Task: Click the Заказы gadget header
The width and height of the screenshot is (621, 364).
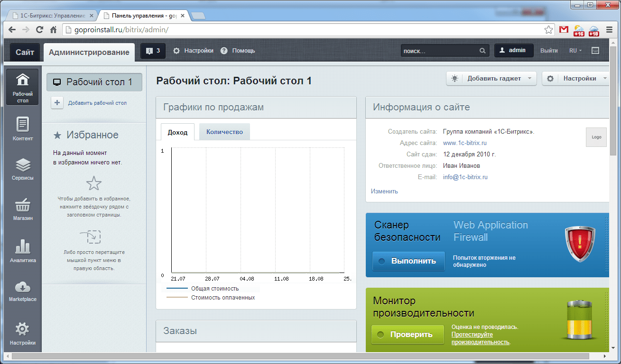Action: [256, 331]
